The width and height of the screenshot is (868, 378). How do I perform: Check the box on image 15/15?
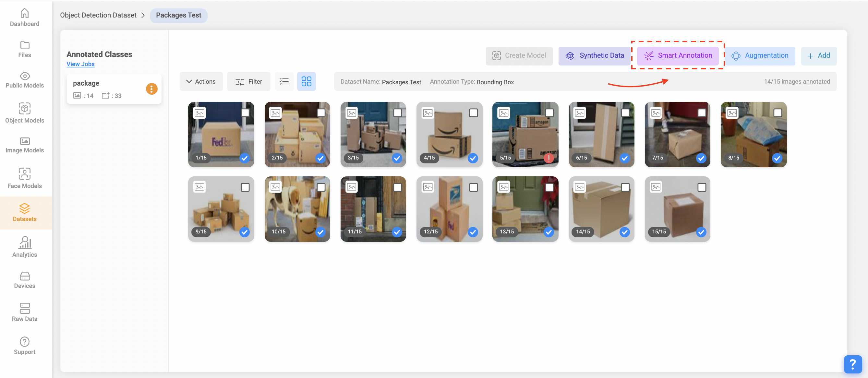pos(702,187)
